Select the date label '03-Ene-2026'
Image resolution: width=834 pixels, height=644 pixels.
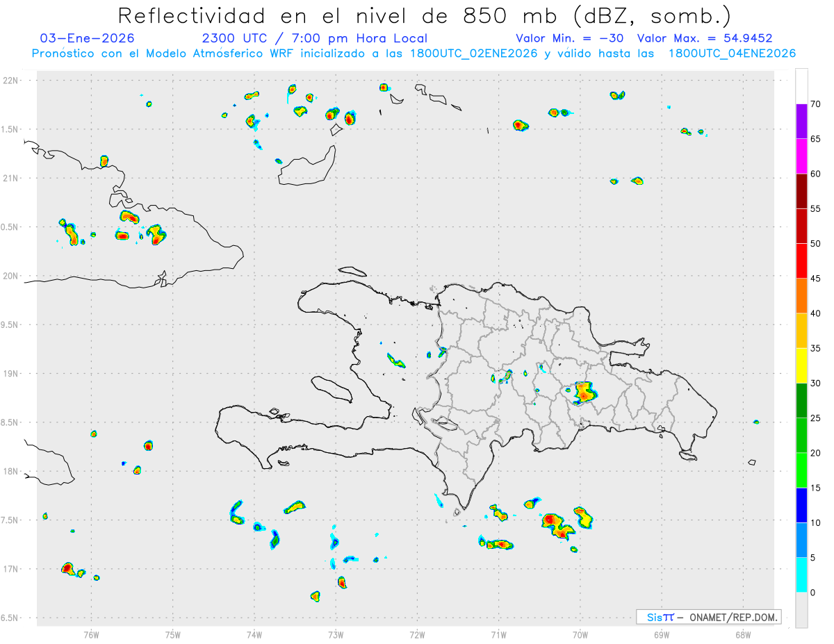tap(88, 38)
